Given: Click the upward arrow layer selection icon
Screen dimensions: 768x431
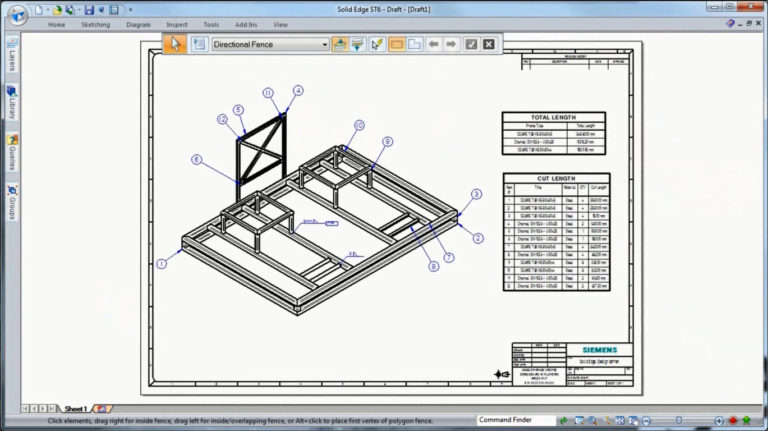Looking at the screenshot, I should (340, 44).
